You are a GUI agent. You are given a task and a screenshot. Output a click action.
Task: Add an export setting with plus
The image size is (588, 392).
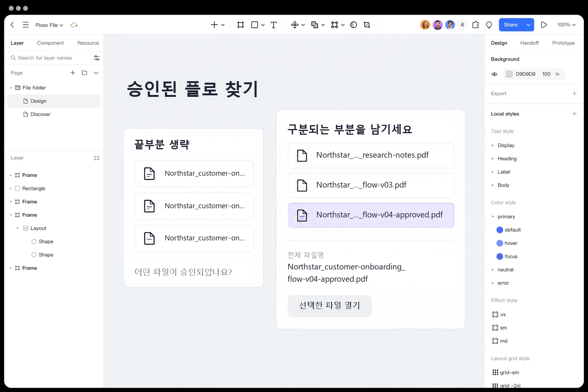click(574, 93)
